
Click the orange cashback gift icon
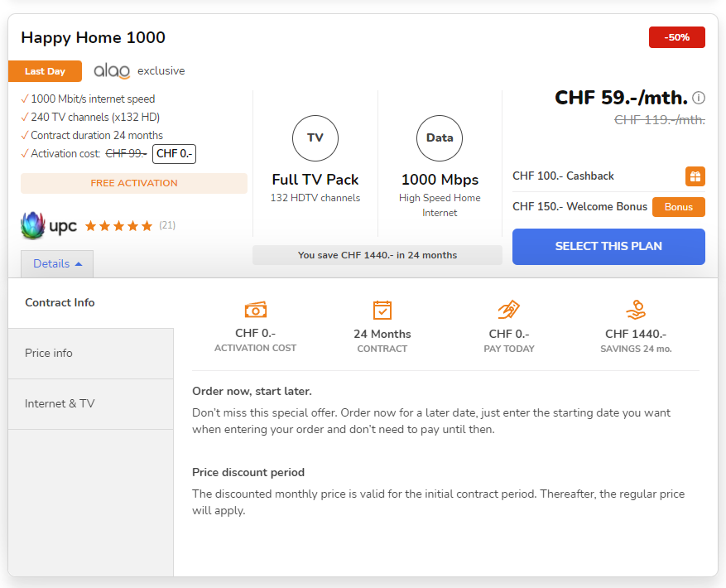point(695,176)
